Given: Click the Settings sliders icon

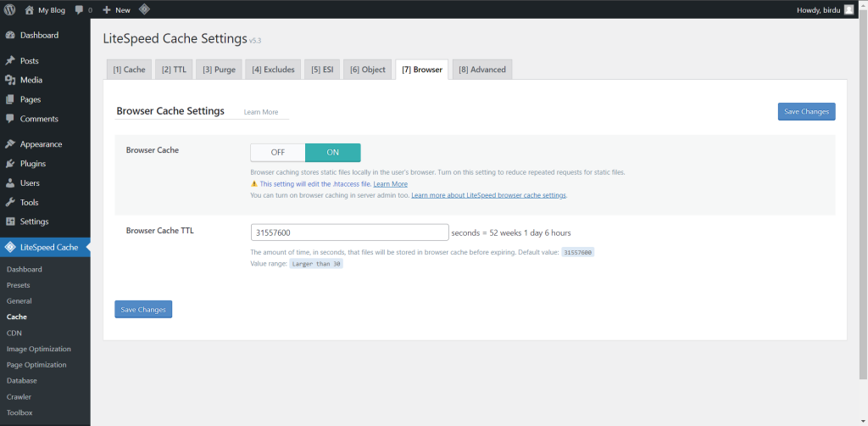Looking at the screenshot, I should pyautogui.click(x=10, y=221).
